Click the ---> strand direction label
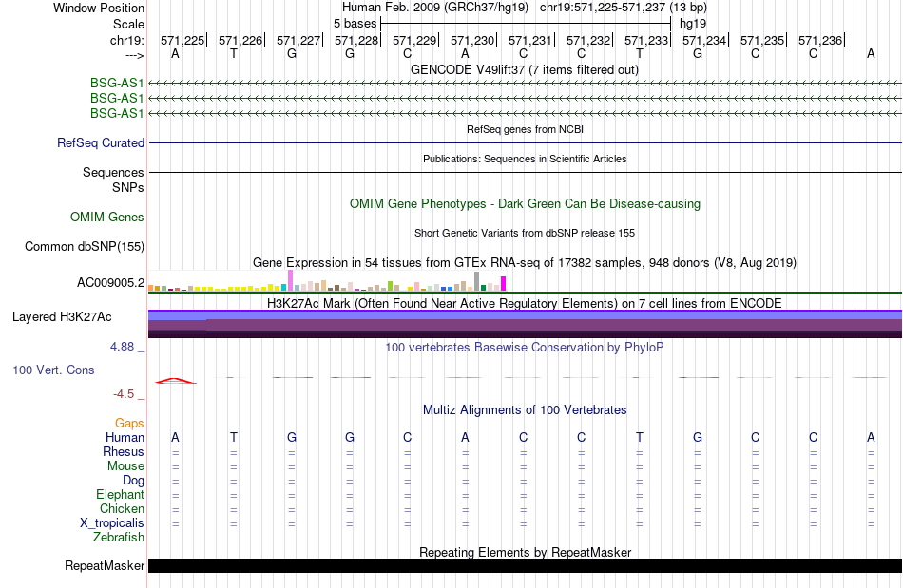The image size is (903, 588). tap(134, 55)
